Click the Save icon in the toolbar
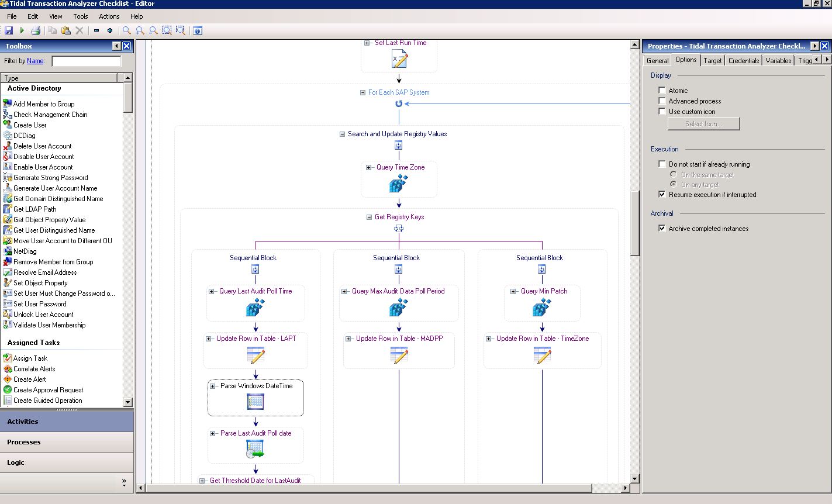 [x=9, y=30]
